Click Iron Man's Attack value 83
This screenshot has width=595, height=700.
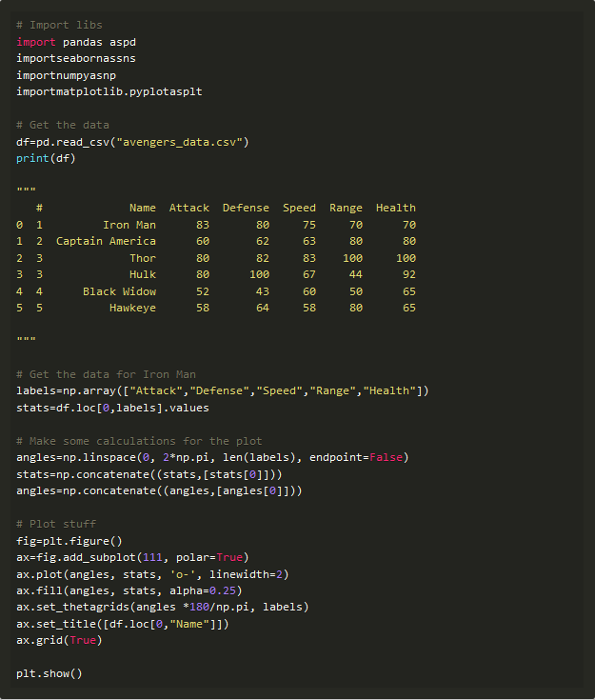point(203,225)
